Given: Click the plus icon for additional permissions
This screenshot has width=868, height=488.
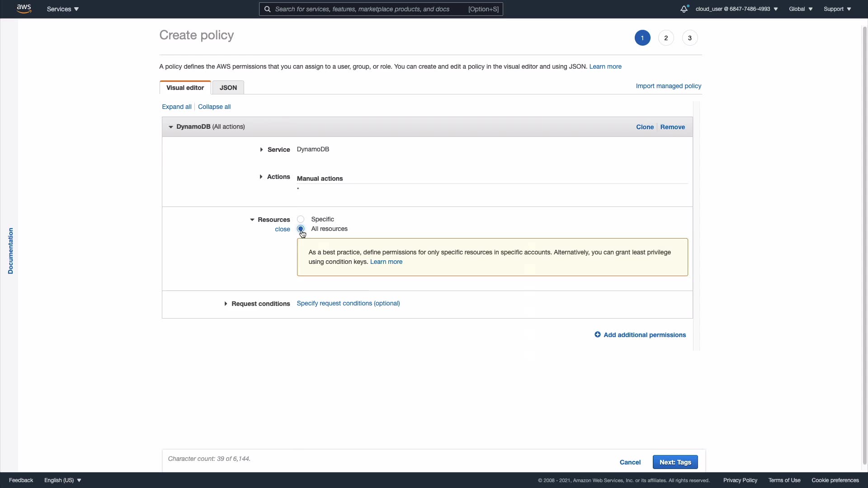Looking at the screenshot, I should coord(597,335).
